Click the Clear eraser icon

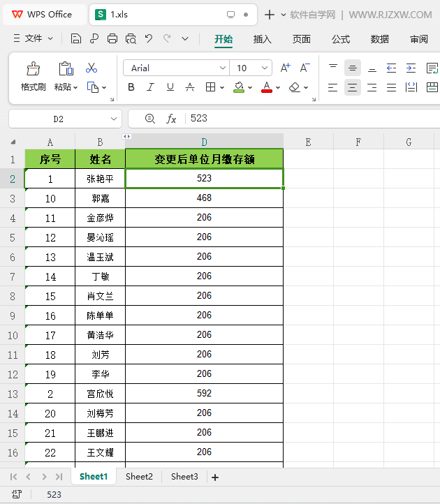pos(295,87)
